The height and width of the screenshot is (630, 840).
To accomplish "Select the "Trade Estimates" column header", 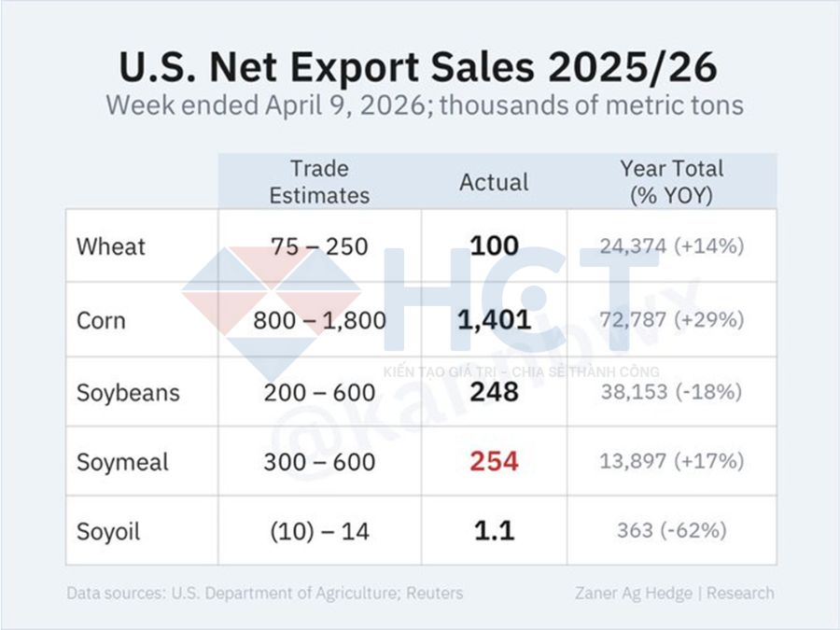I will click(x=319, y=182).
